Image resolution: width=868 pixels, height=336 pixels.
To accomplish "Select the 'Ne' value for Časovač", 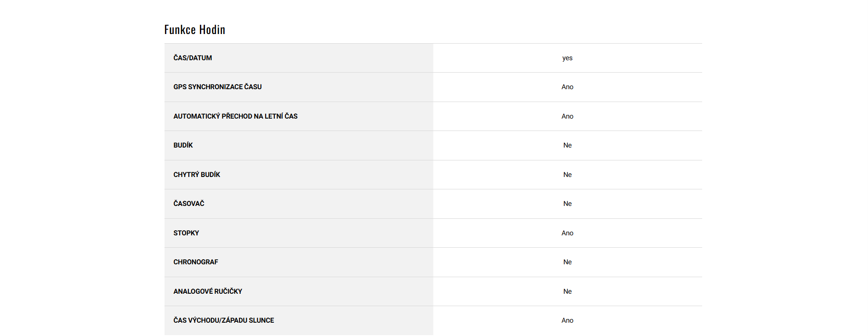I will [x=567, y=204].
